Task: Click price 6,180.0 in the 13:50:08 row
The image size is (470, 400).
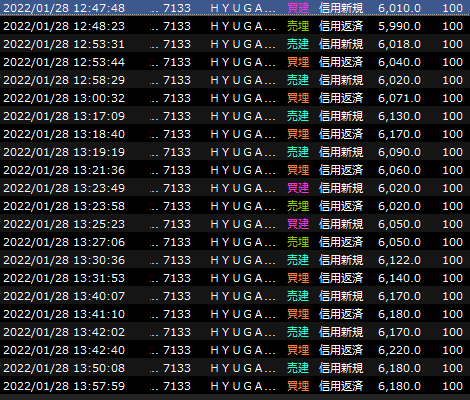Action: tap(399, 368)
